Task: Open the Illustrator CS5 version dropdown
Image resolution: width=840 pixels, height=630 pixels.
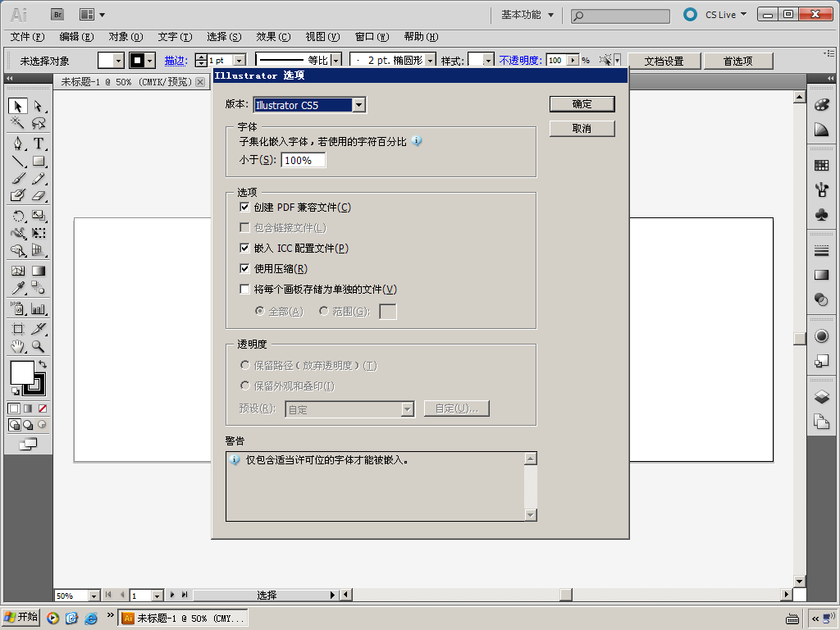Action: (x=359, y=105)
